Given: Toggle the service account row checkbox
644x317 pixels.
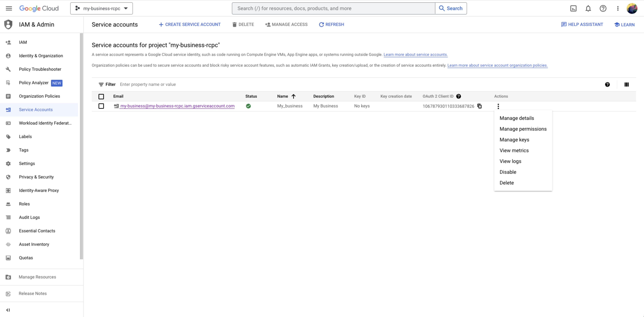Looking at the screenshot, I should 101,106.
